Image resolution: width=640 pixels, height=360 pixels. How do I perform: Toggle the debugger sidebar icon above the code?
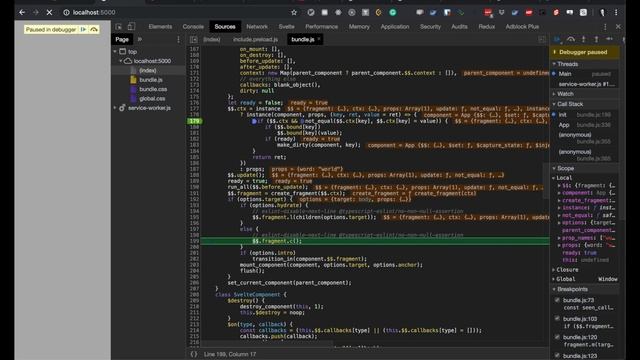click(542, 39)
